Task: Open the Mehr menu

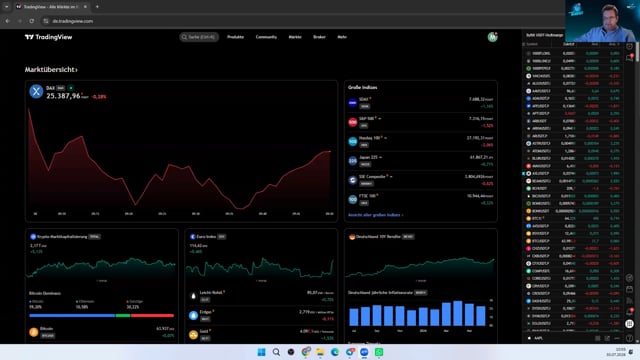Action: [342, 37]
